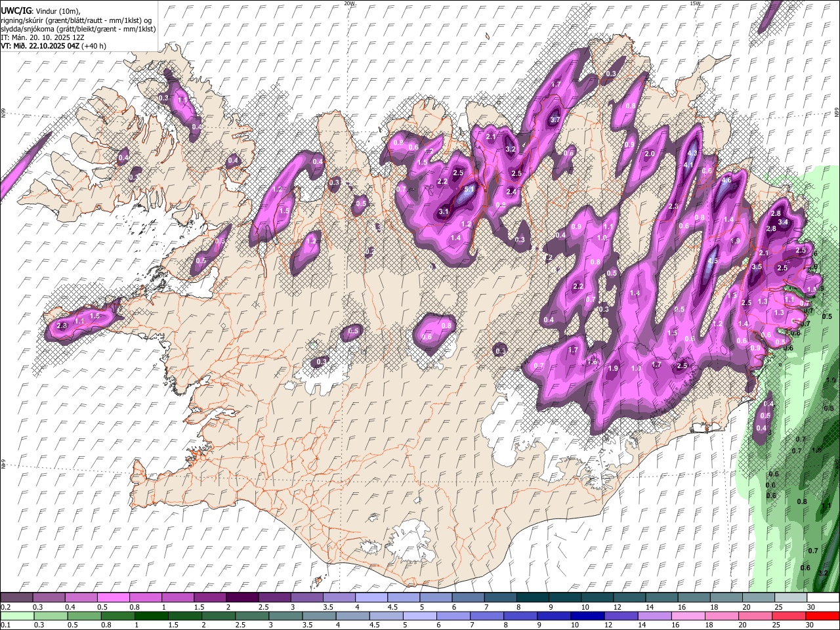Click the 'rigning/skúrir' legend description line
Image resolution: width=840 pixels, height=630 pixels.
click(76, 20)
